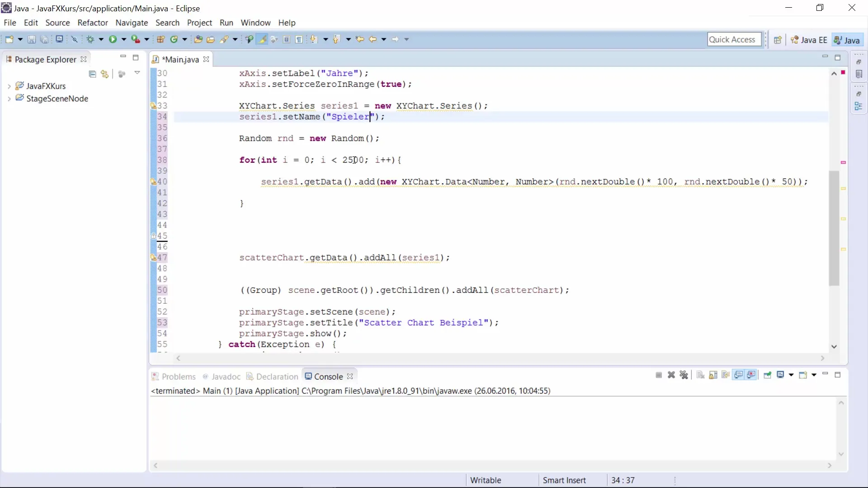Open the Run configurations dropdown arrow
868x488 pixels.
[x=123, y=39]
